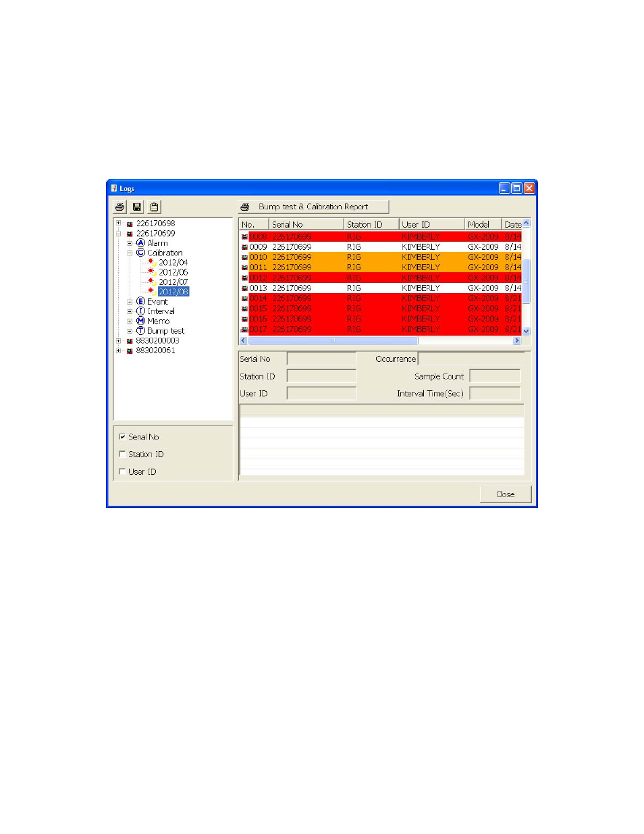The width and height of the screenshot is (644, 834).
Task: Click the row icon for record 0017
Action: [x=244, y=330]
